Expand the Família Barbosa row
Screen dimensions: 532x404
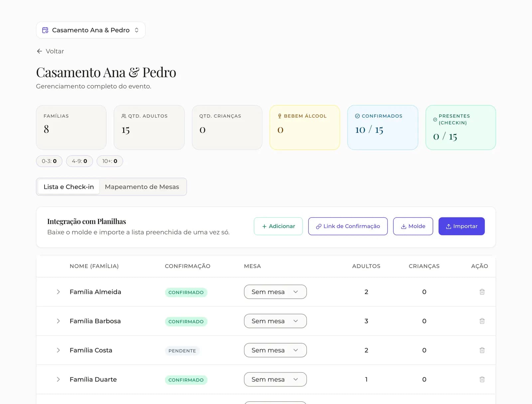click(x=58, y=321)
